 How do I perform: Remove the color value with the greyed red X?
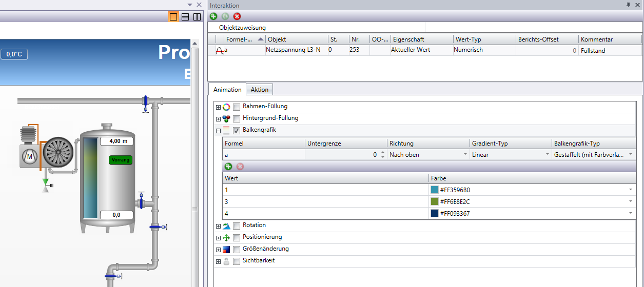click(240, 167)
